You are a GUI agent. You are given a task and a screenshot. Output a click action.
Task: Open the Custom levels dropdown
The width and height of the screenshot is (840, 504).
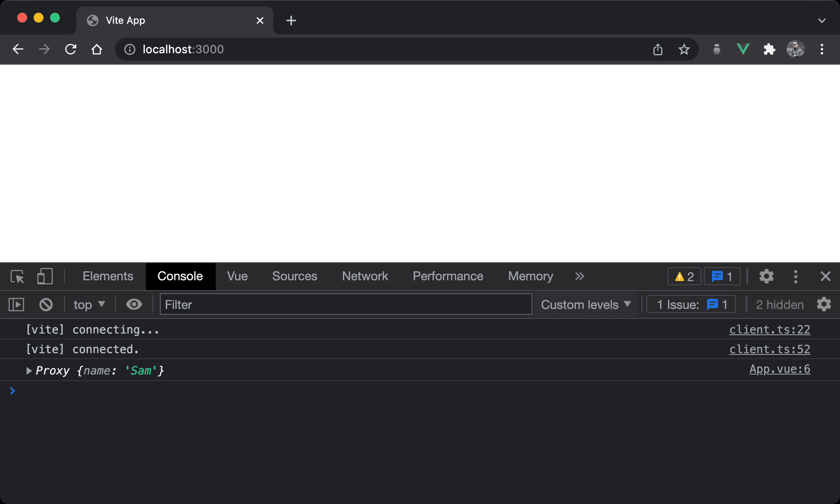click(585, 304)
